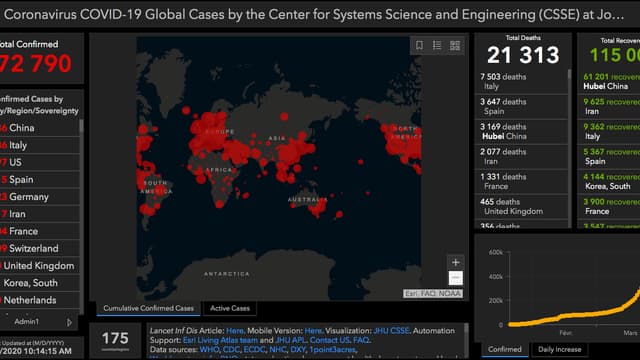Image resolution: width=640 pixels, height=360 pixels.
Task: Open the FAQ link
Action: [361, 340]
